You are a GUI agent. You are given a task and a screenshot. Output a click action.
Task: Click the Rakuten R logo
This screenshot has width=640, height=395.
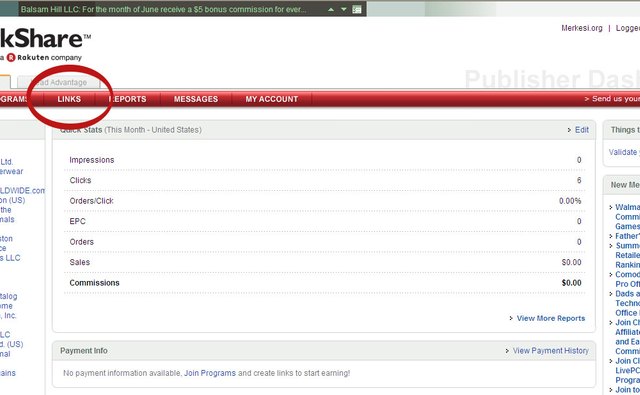(x=11, y=58)
